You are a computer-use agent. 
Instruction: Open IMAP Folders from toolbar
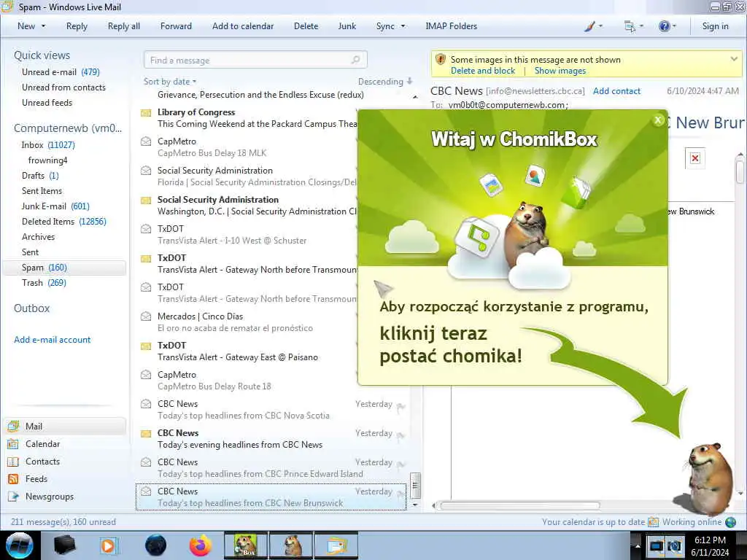pos(451,26)
